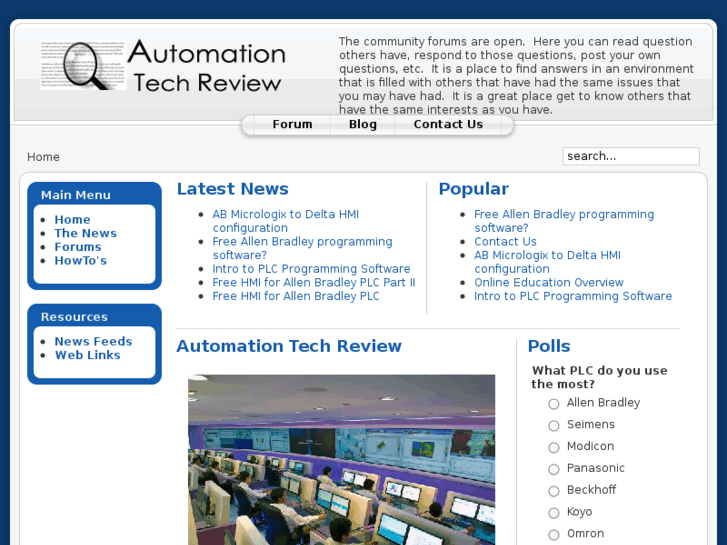This screenshot has height=545, width=727.
Task: Select Beckhoff poll option
Action: (554, 491)
